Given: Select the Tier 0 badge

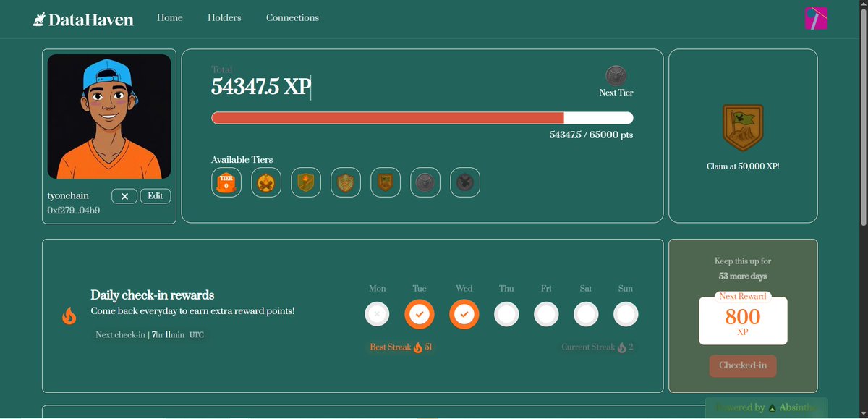Looking at the screenshot, I should pyautogui.click(x=226, y=183).
